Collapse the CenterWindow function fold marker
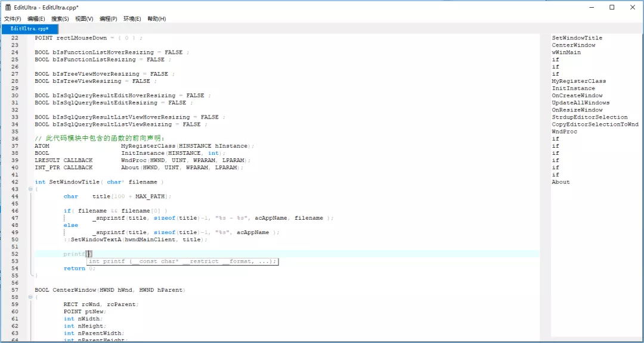Image resolution: width=644 pixels, height=343 pixels. (30, 297)
